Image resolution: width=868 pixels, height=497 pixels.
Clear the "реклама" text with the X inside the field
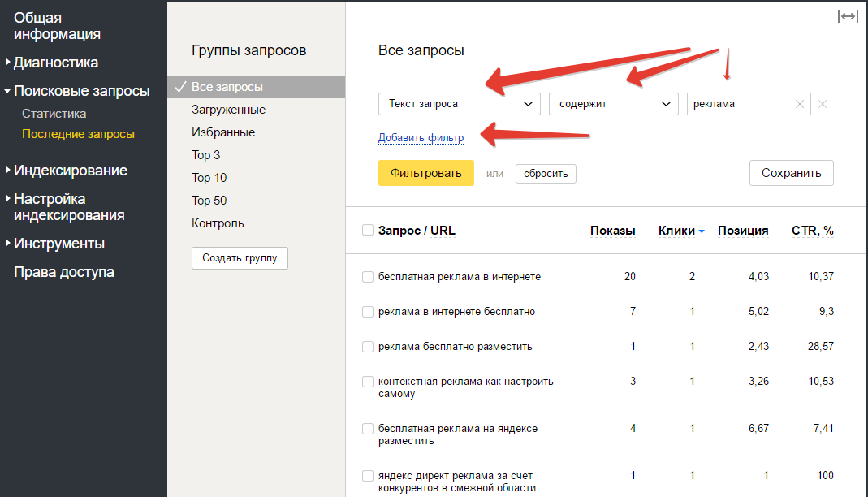[x=799, y=104]
